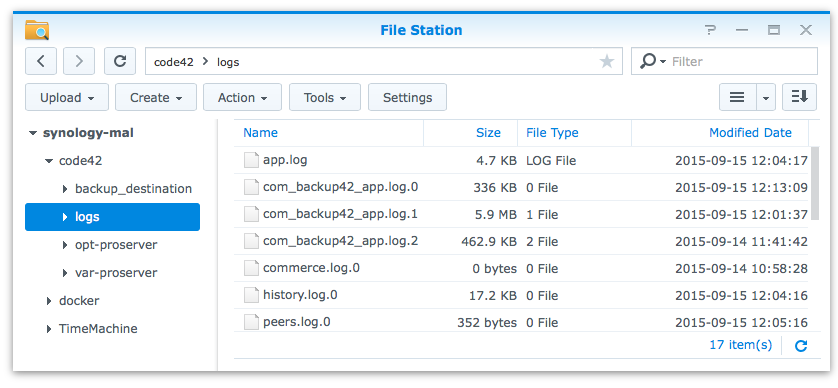Open the sort order button
Screen dimensions: 838x388
click(800, 97)
